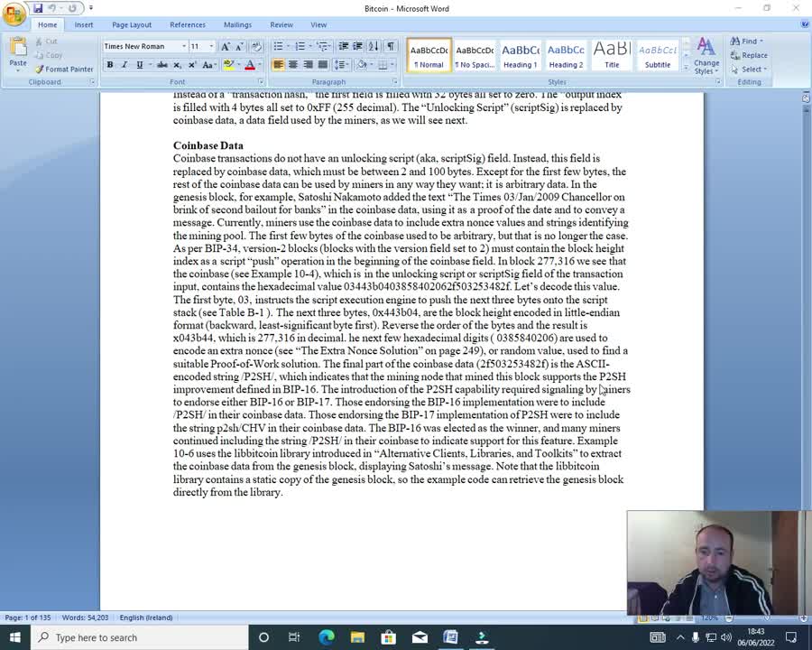Click the Windows search box
Screen dimensions: 812x650
140,637
